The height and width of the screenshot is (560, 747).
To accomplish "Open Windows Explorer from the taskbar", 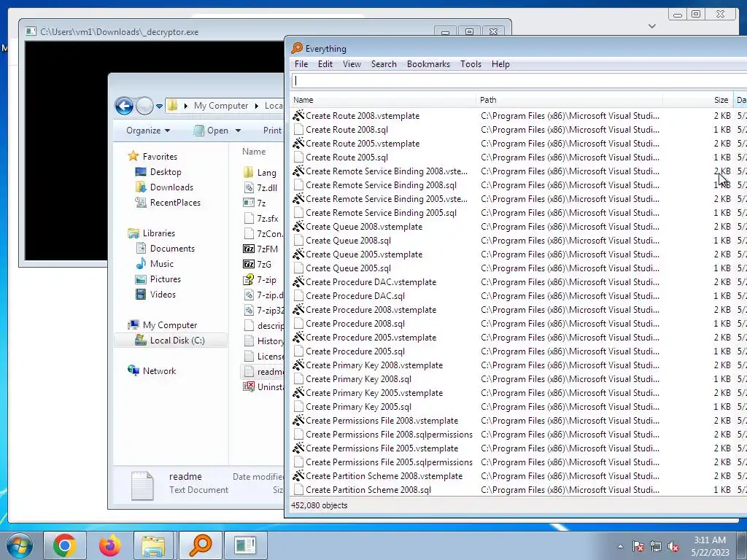I will pos(153,545).
